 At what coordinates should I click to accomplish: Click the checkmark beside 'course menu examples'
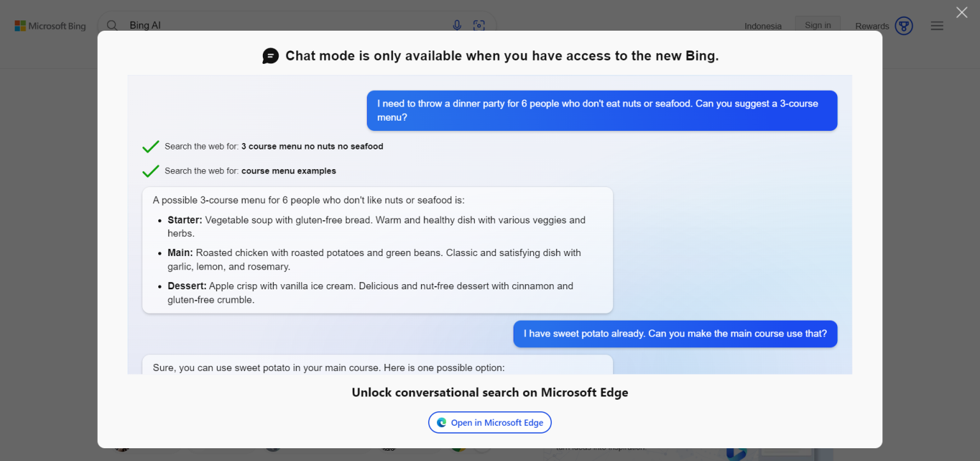click(151, 170)
